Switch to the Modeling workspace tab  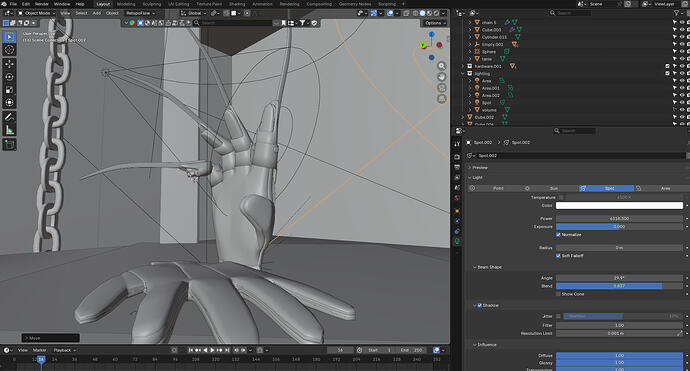pyautogui.click(x=126, y=4)
